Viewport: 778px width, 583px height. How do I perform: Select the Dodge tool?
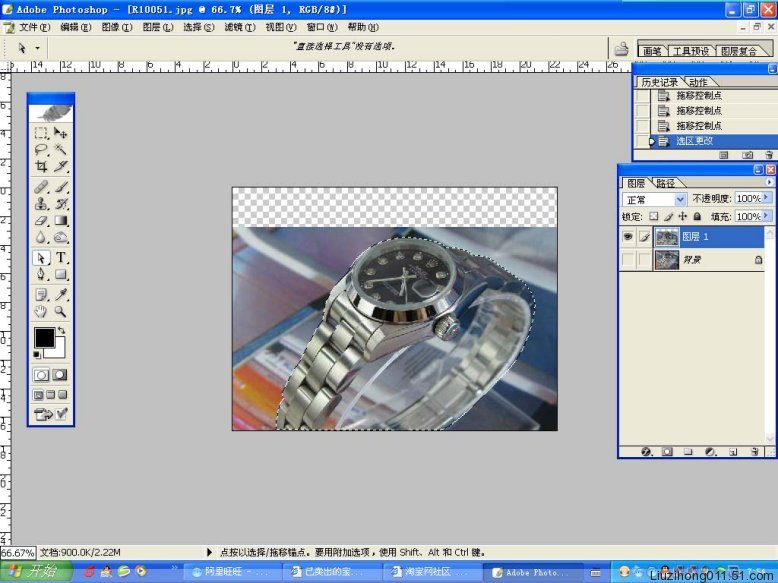(61, 237)
